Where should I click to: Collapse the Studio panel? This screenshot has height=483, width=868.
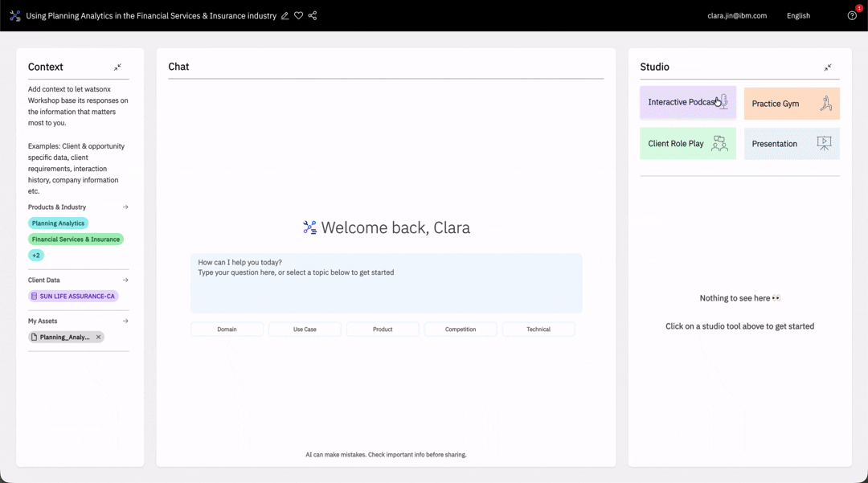pos(828,67)
